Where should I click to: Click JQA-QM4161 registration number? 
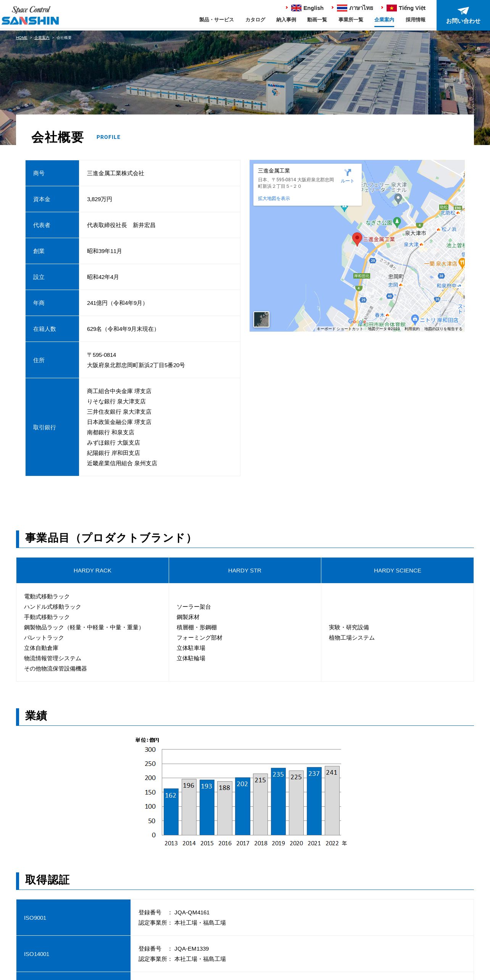[x=192, y=912]
